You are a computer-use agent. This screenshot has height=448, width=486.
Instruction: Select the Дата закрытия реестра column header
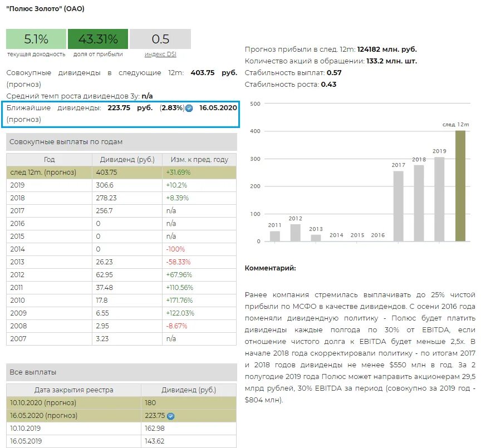point(74,390)
